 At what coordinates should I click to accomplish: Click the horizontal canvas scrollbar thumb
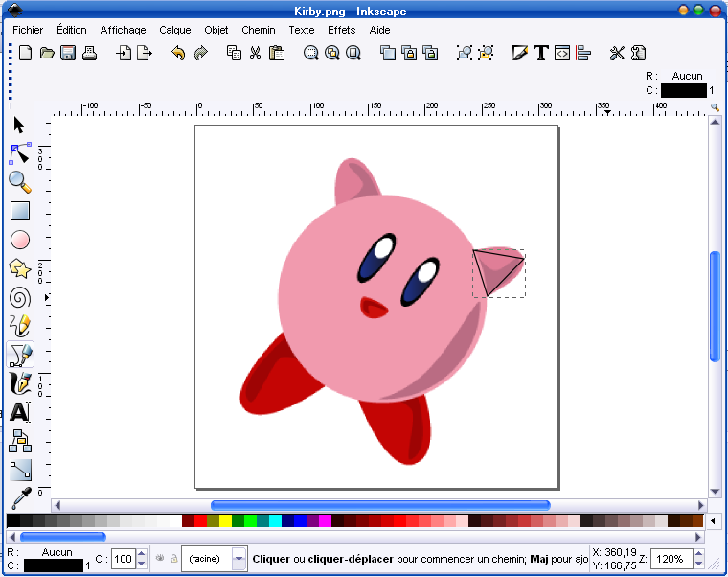pyautogui.click(x=380, y=505)
